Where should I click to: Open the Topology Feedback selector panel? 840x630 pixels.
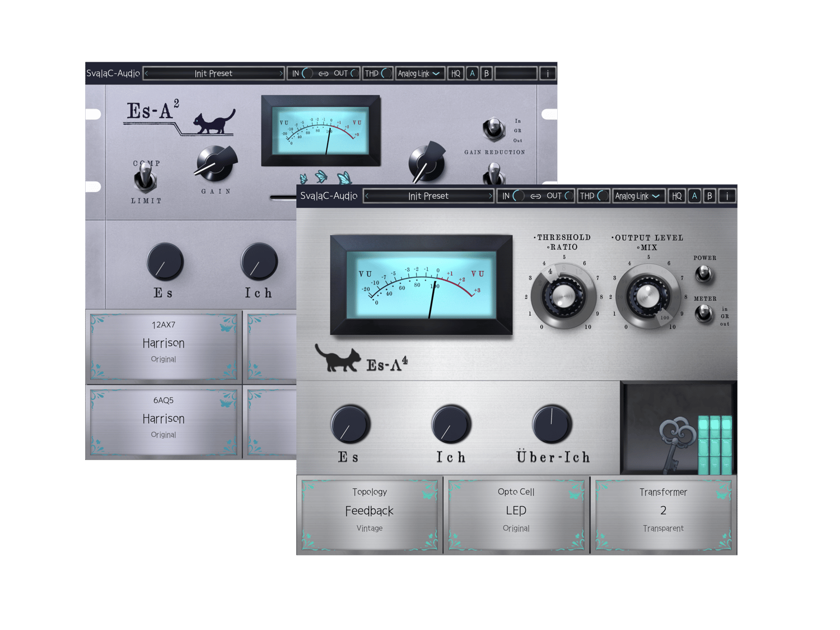tap(370, 514)
